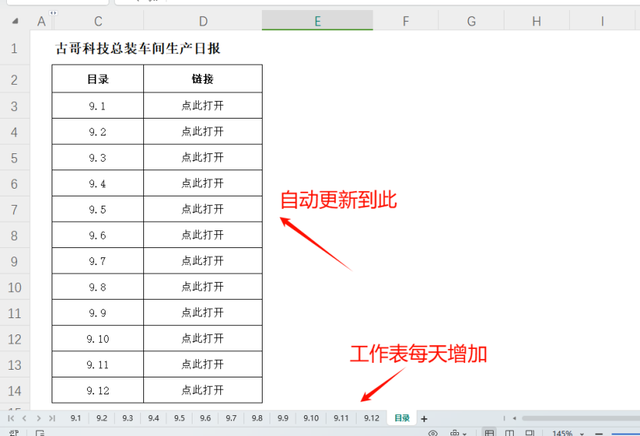Click 点此打开 link for 9.12
The height and width of the screenshot is (436, 640).
click(202, 390)
